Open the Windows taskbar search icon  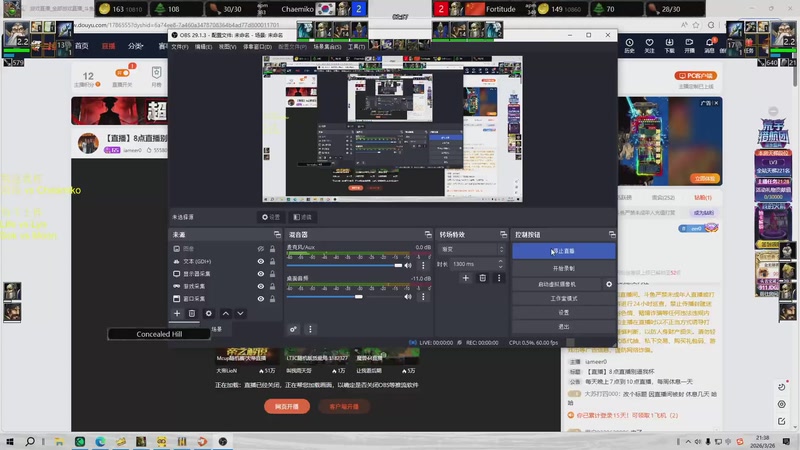tap(30, 441)
